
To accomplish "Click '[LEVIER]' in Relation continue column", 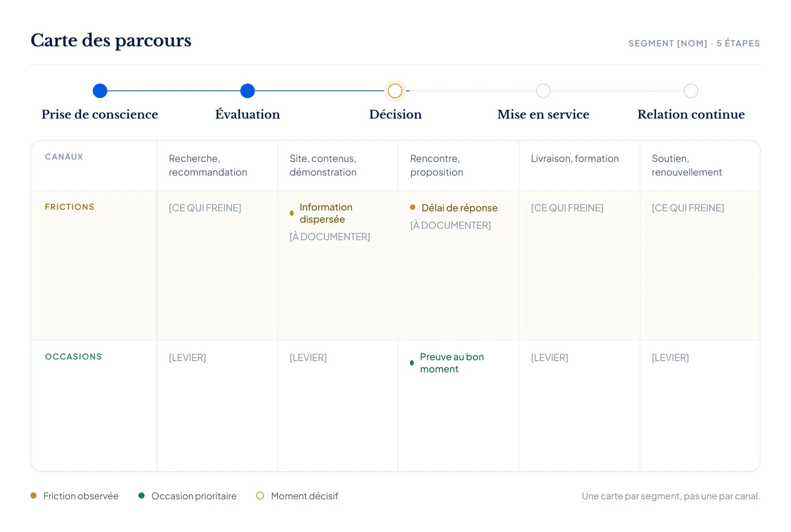I will point(670,358).
